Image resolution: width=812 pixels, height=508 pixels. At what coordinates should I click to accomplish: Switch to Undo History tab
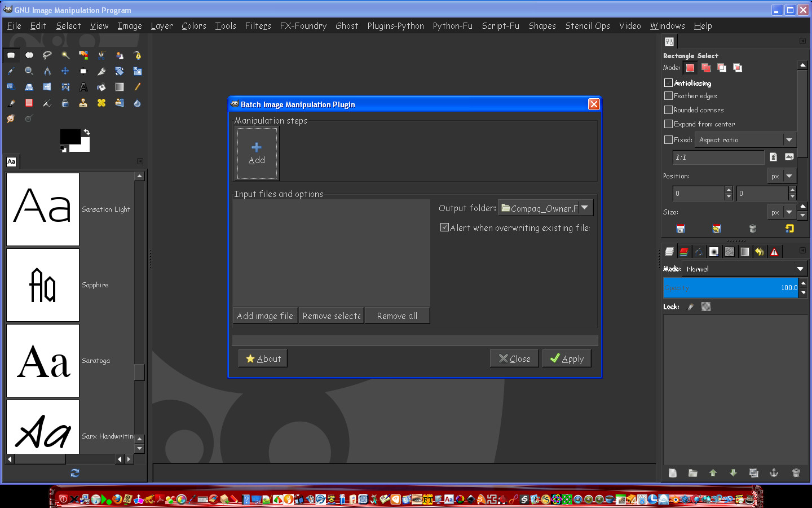(760, 252)
